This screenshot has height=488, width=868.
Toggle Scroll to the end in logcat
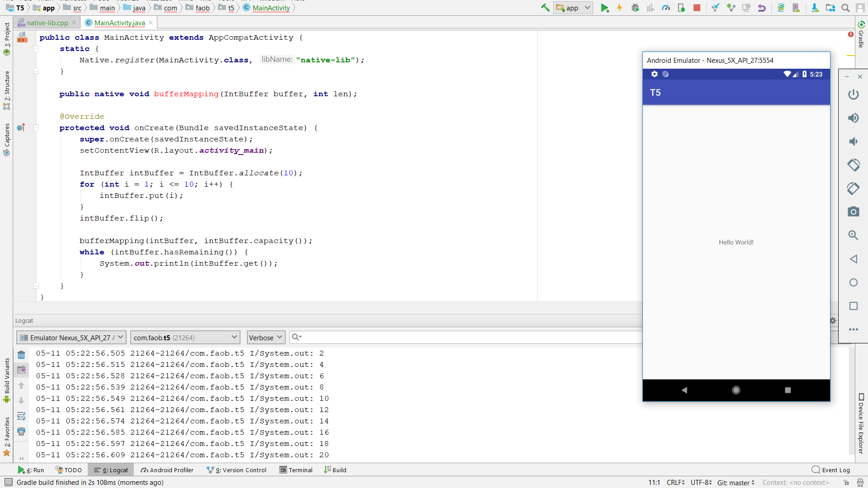point(21,370)
